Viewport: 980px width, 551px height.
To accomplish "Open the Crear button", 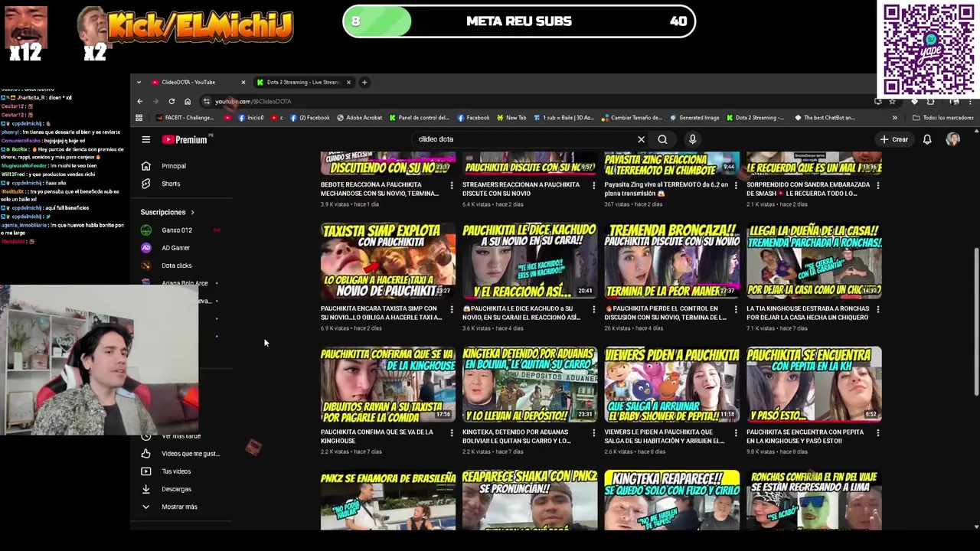I will pos(893,139).
